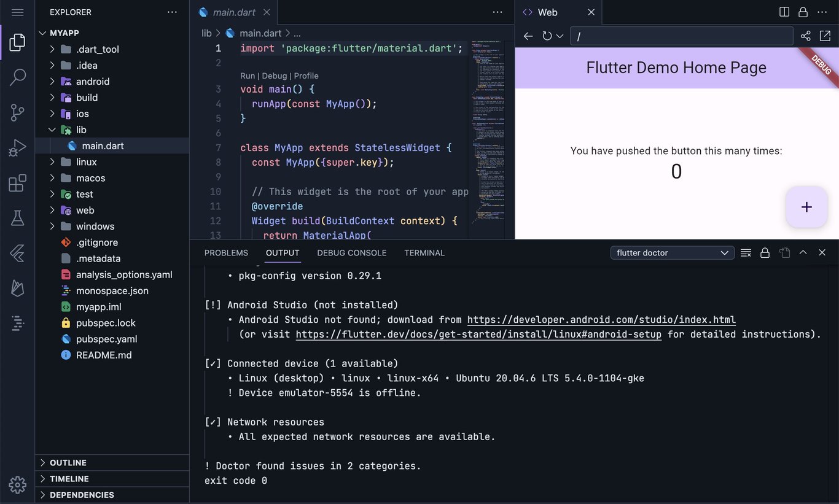Viewport: 839px width, 504px height.
Task: Go back in the Web preview
Action: [x=528, y=36]
